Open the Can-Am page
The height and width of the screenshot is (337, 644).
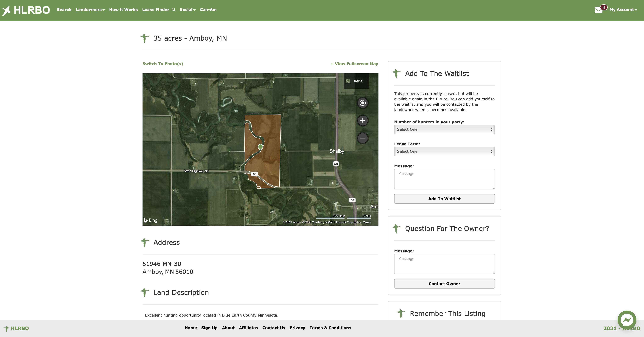coord(208,9)
